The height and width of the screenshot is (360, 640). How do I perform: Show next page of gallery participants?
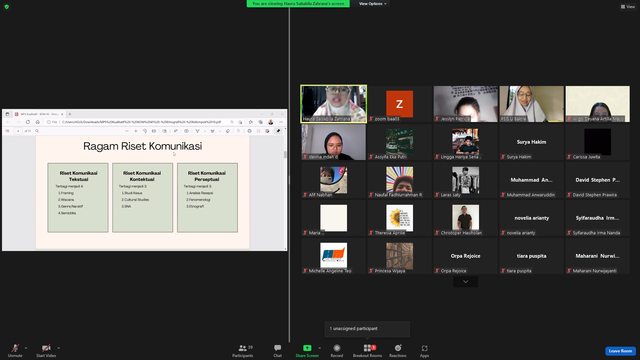coord(465,282)
